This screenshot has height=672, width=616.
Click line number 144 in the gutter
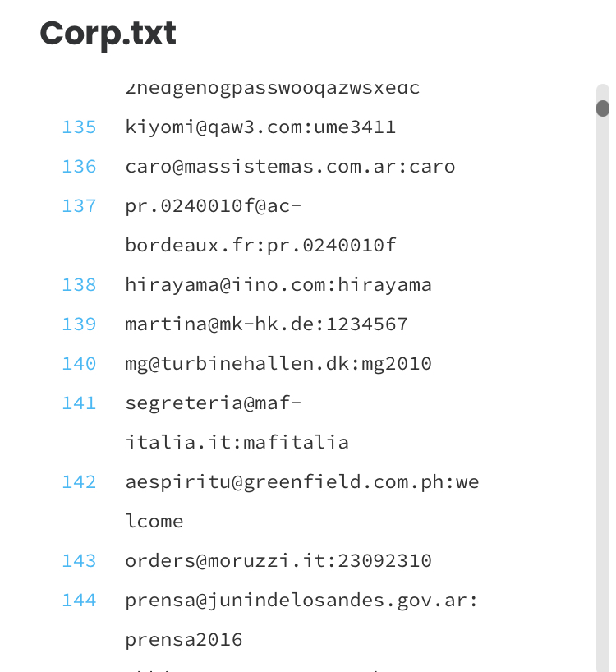tap(79, 601)
